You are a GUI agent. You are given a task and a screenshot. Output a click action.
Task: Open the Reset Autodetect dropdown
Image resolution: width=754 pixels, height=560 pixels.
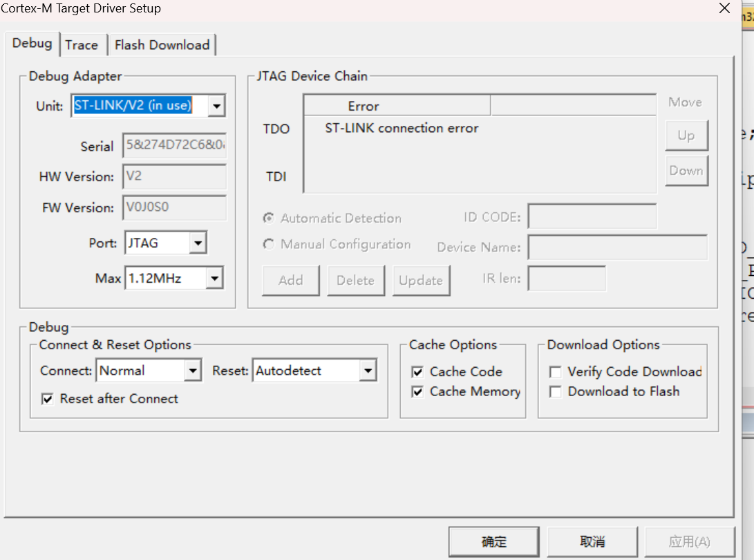point(368,371)
